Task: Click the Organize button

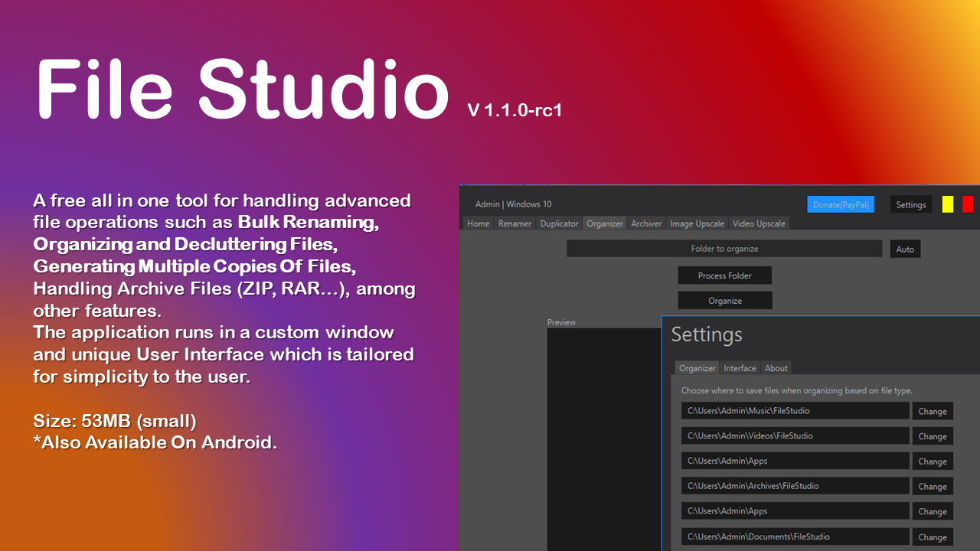Action: 725,301
